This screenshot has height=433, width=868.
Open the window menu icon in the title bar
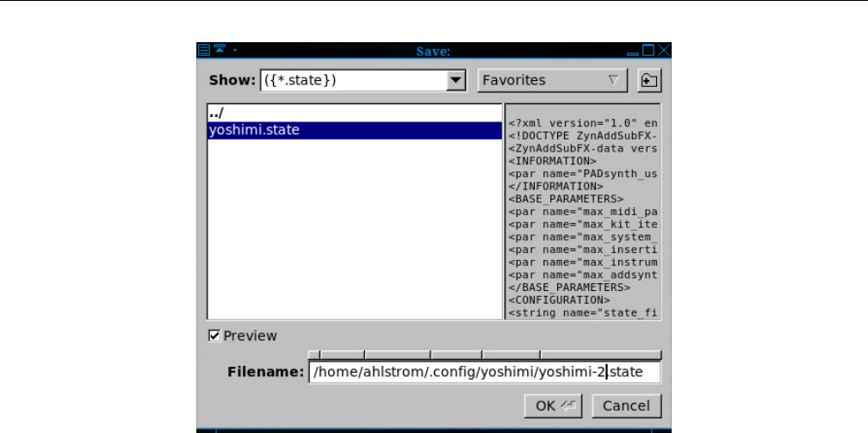point(204,51)
